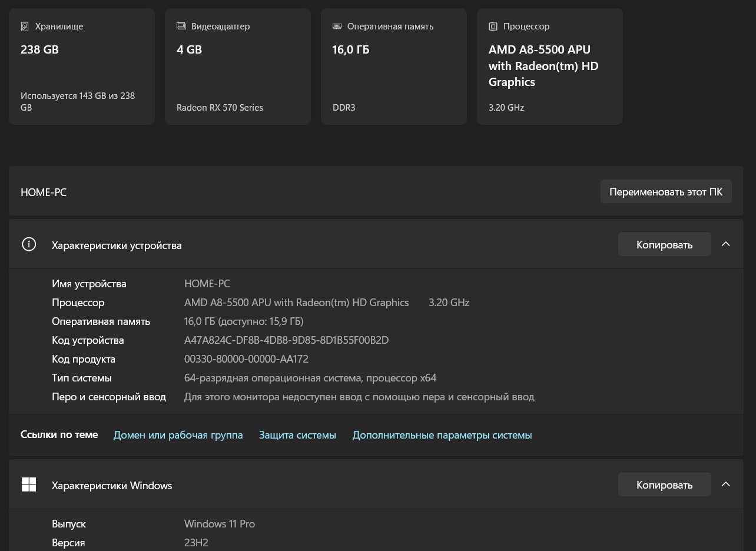The width and height of the screenshot is (756, 551).
Task: Collapse the Характеристики устройства section chevron
Action: pyautogui.click(x=726, y=244)
